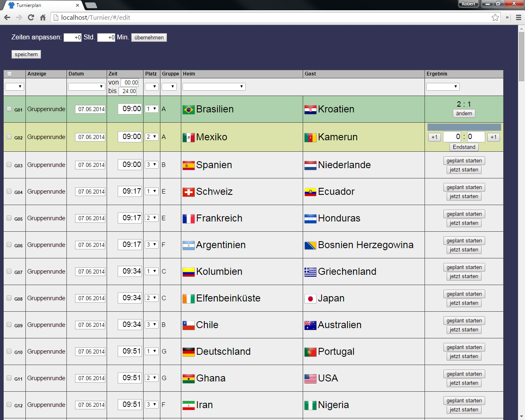The width and height of the screenshot is (525, 420).
Task: Click the Kamerun flag icon
Action: click(310, 137)
